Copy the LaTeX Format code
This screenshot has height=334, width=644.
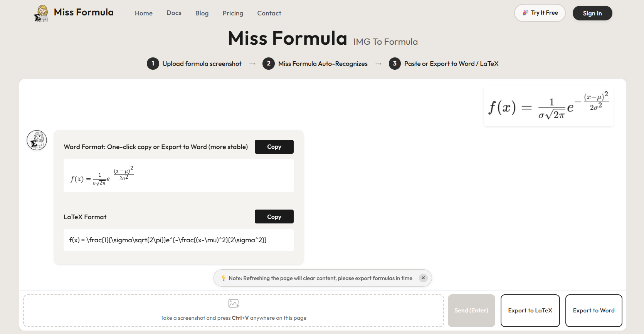click(x=274, y=217)
